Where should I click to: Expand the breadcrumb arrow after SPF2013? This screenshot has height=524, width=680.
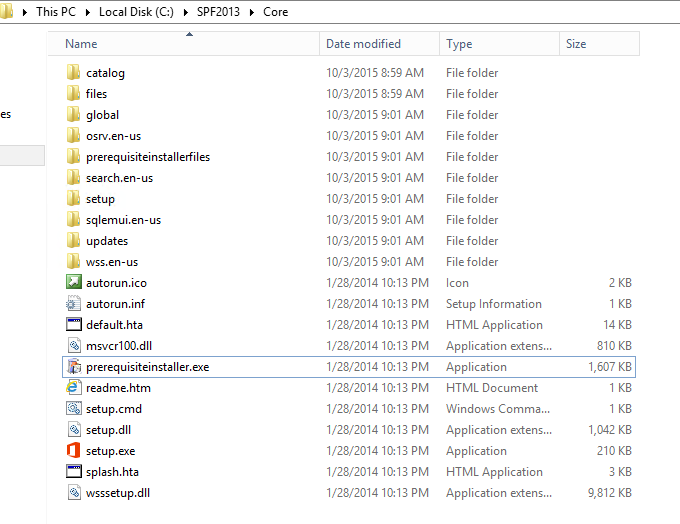point(252,12)
